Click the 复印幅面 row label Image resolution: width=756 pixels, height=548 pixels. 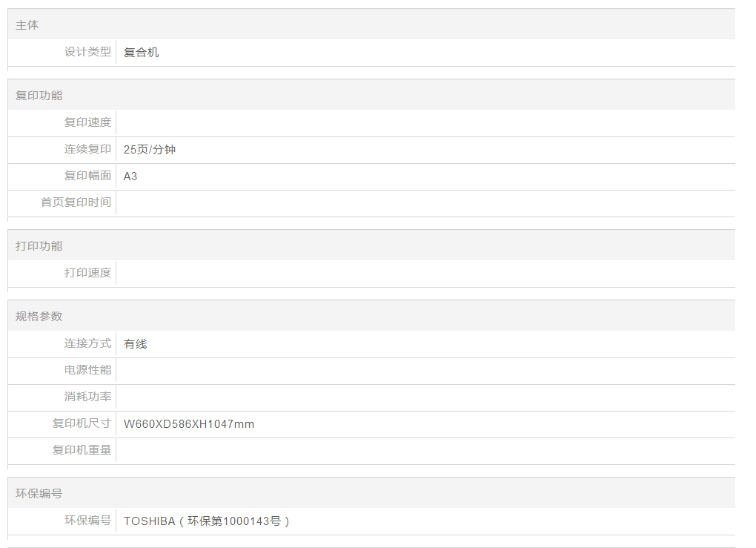[x=87, y=176]
